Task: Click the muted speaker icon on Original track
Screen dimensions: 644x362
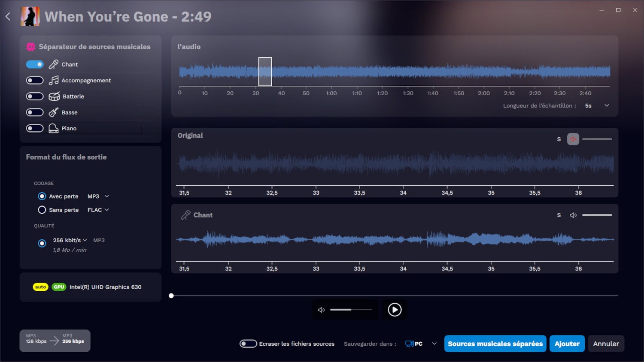Action: pyautogui.click(x=573, y=139)
